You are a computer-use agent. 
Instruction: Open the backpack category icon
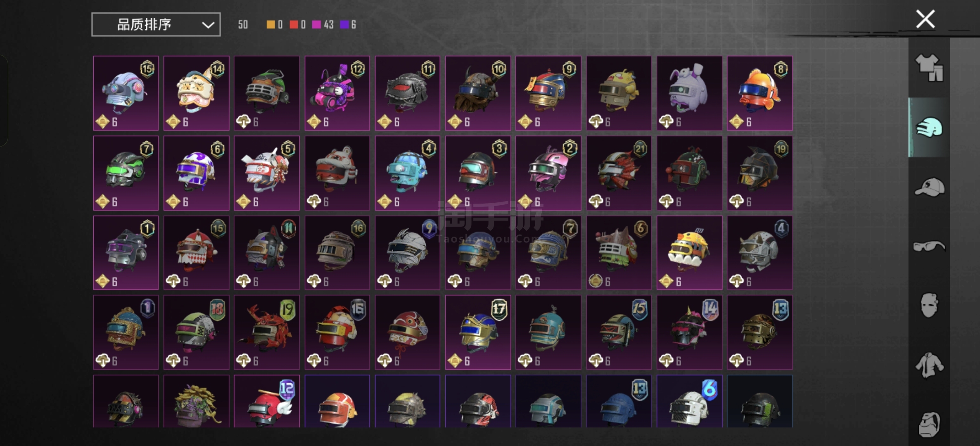coord(929,424)
